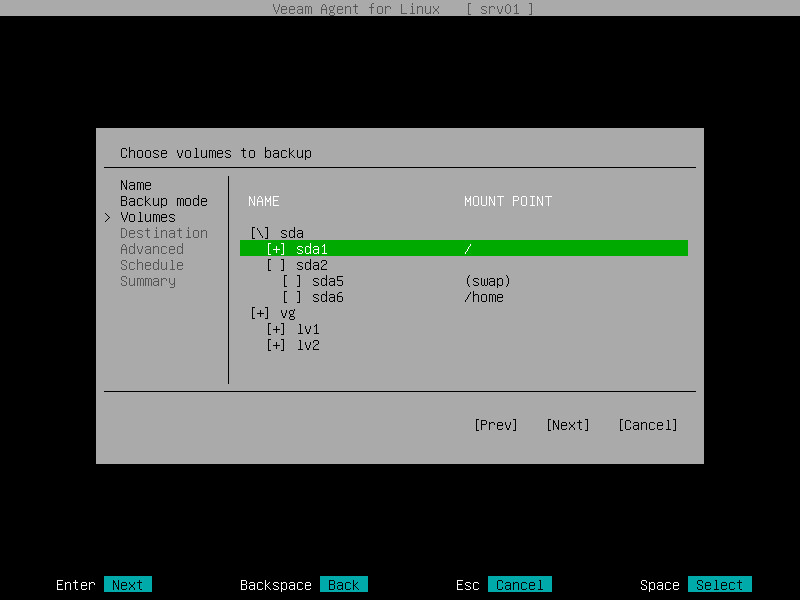
Task: Select the Summary wizard step
Action: (148, 281)
